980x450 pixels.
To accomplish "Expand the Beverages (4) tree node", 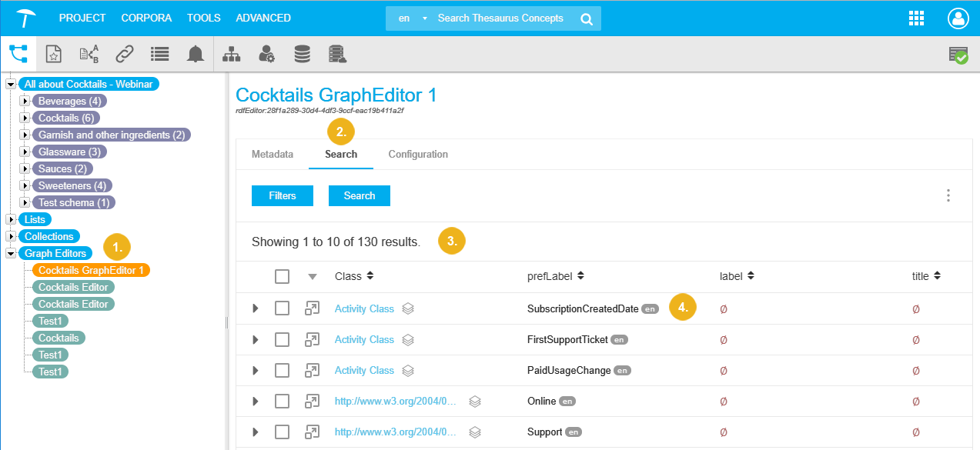I will [25, 101].
